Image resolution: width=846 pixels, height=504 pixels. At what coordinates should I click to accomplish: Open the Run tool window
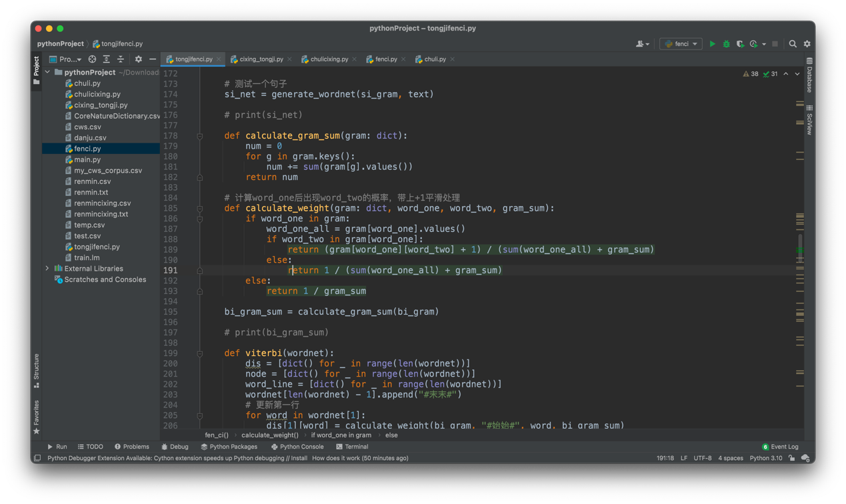pyautogui.click(x=57, y=447)
